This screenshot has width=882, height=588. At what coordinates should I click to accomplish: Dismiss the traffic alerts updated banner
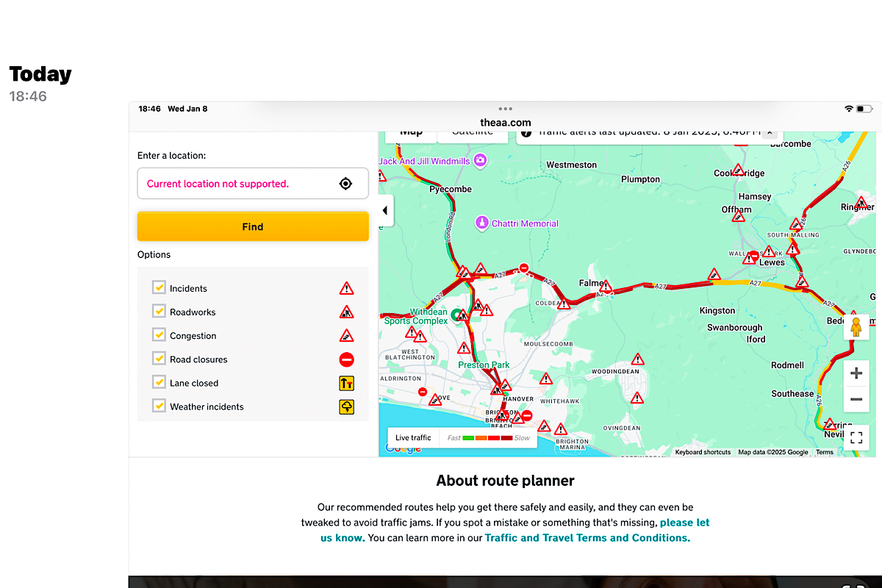click(770, 133)
